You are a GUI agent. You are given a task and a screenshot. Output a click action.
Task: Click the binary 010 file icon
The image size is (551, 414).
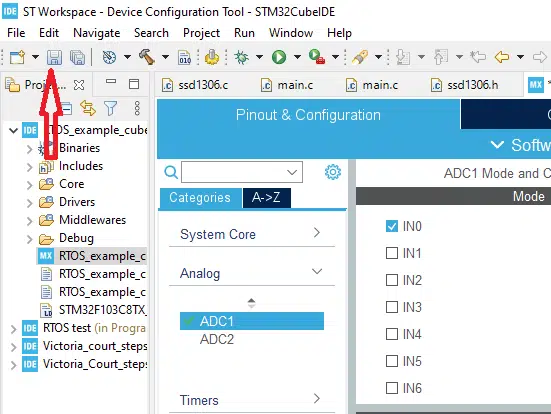point(185,57)
